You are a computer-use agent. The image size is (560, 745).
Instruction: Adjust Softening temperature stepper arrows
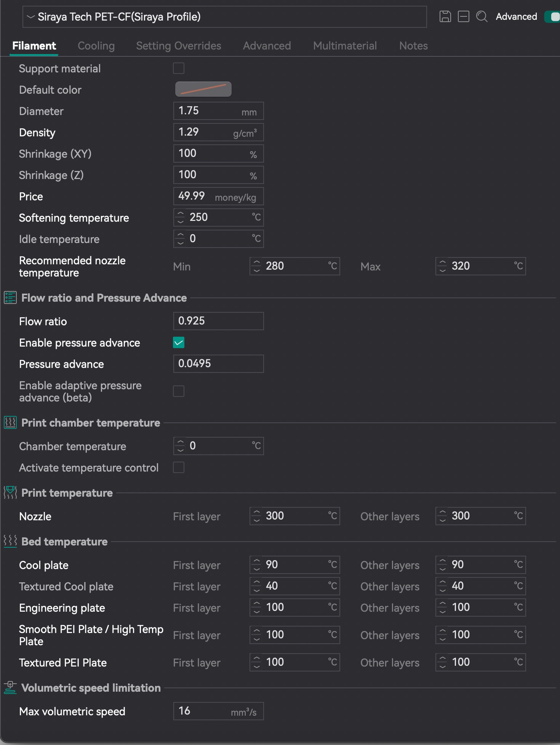[x=181, y=217]
